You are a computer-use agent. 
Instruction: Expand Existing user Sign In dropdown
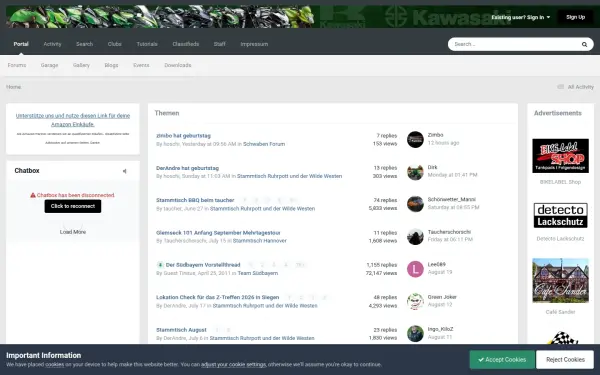tap(520, 17)
